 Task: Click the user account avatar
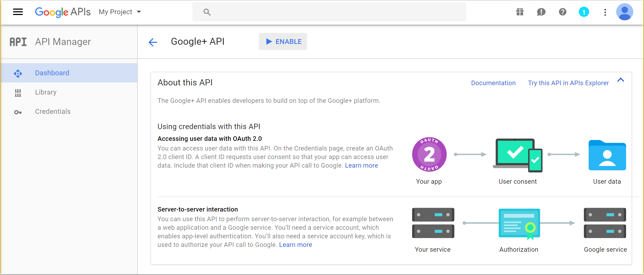tap(624, 12)
